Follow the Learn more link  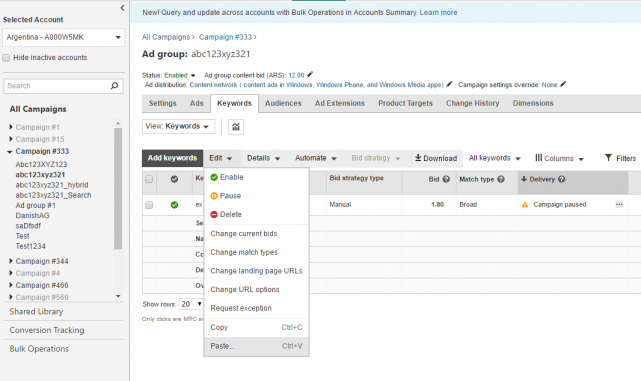438,13
